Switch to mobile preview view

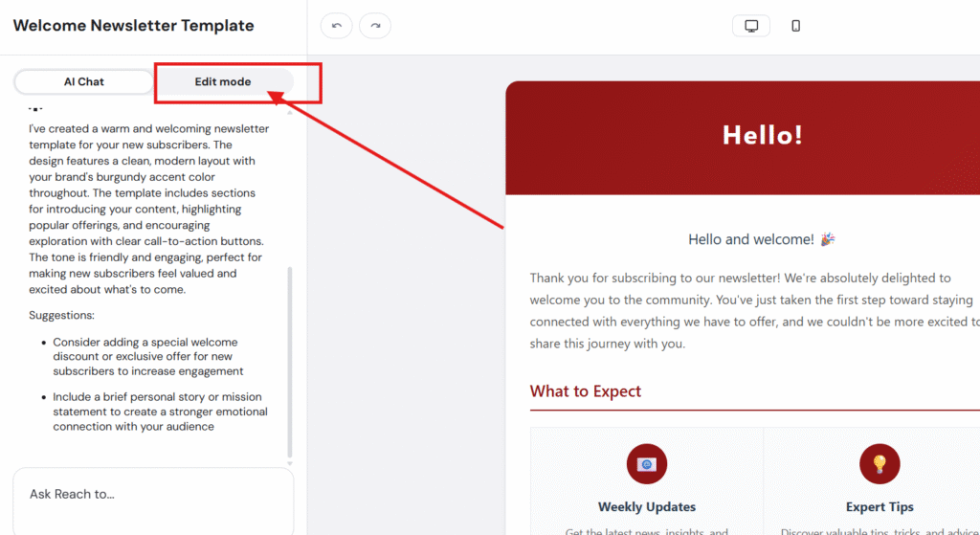pyautogui.click(x=795, y=26)
